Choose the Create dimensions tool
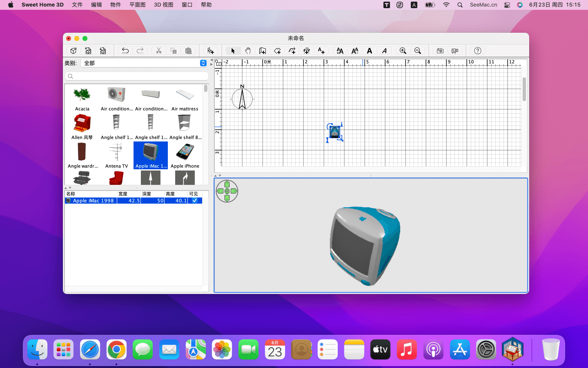Viewport: 588px width, 368px height. tap(307, 51)
